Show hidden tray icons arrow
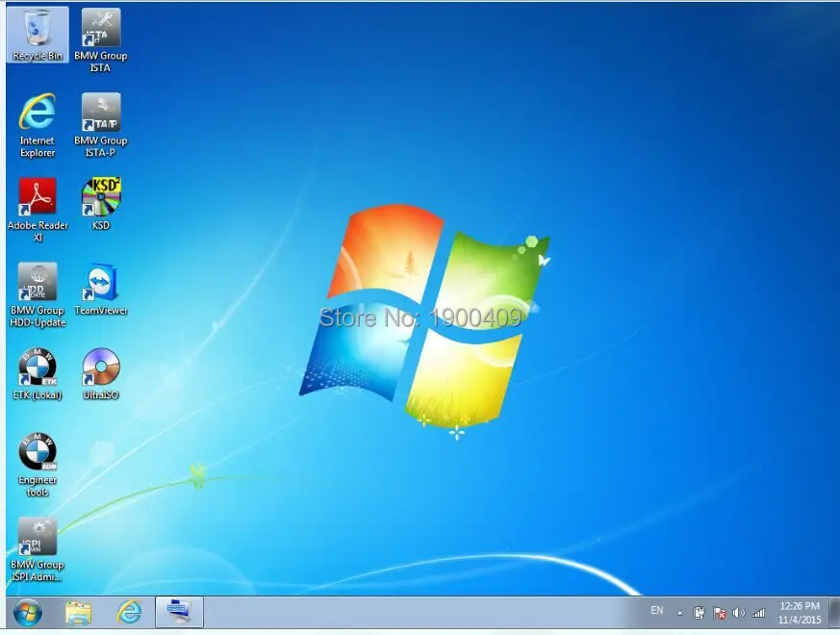This screenshot has width=840, height=635. (680, 613)
